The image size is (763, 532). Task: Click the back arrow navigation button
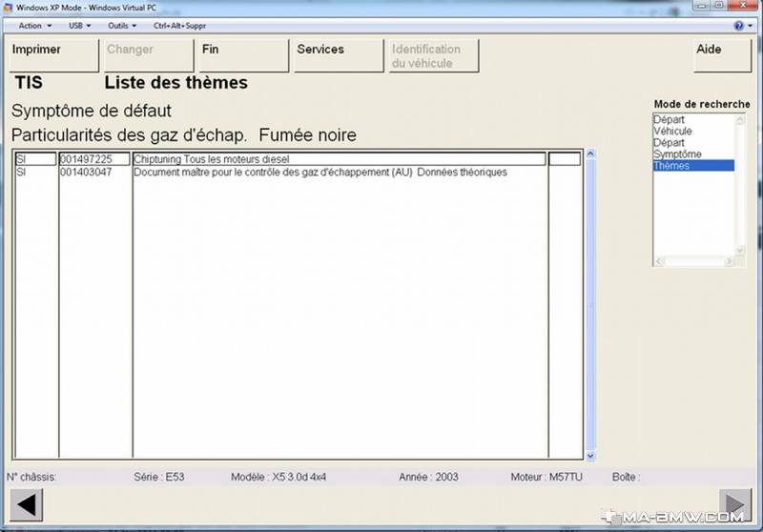point(27,505)
